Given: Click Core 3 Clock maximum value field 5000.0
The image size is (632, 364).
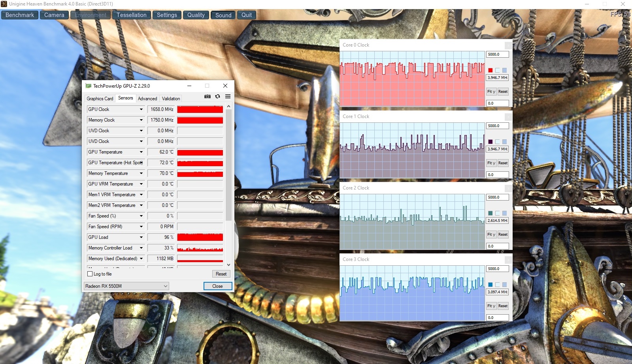Looking at the screenshot, I should pyautogui.click(x=497, y=269).
